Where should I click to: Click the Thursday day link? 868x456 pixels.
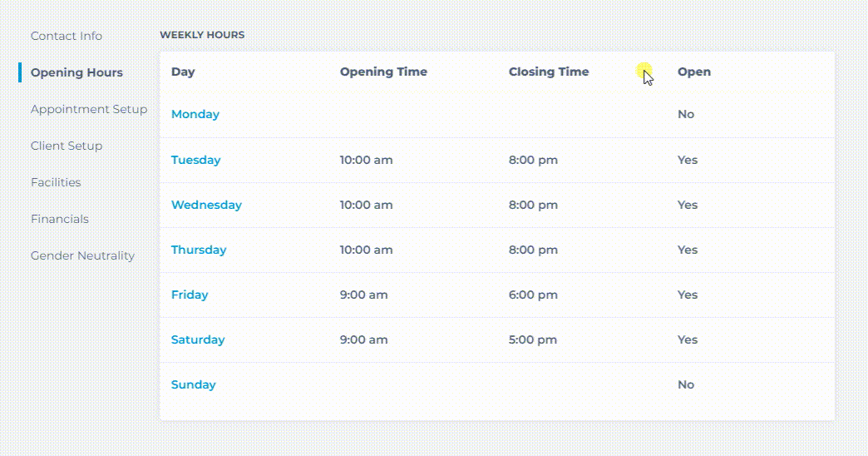[198, 250]
